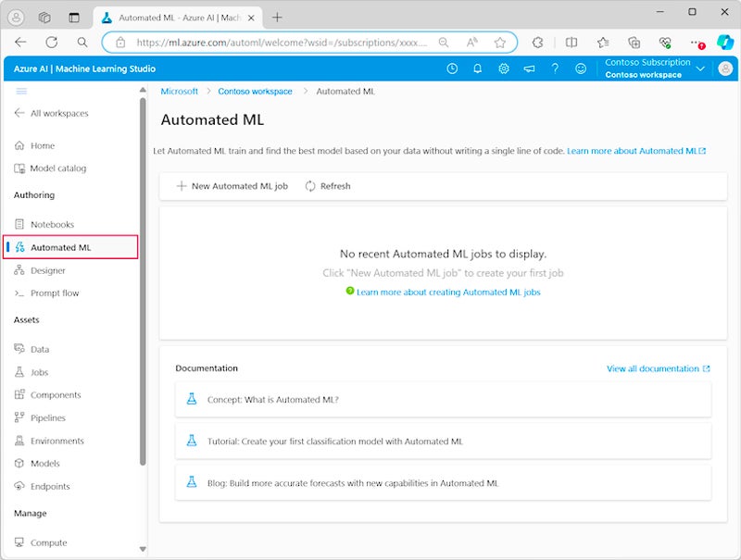The image size is (741, 560).
Task: Open Pipelines in sidebar
Action: (40, 417)
